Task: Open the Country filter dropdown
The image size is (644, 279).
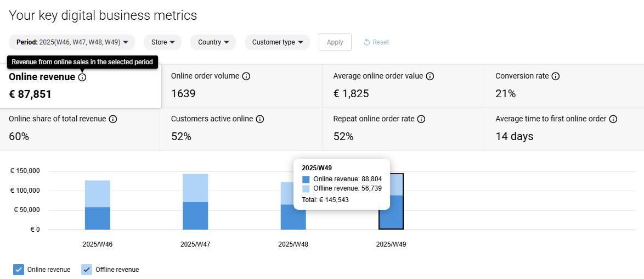Action: pos(213,42)
